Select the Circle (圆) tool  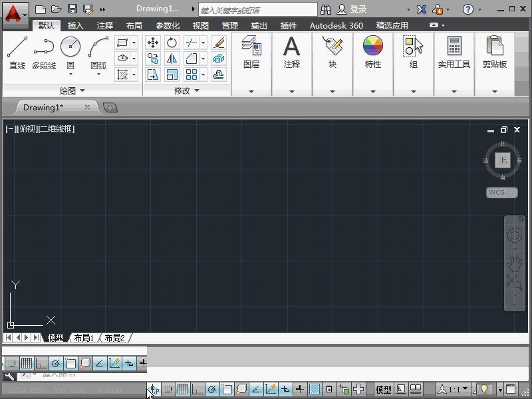[x=70, y=52]
